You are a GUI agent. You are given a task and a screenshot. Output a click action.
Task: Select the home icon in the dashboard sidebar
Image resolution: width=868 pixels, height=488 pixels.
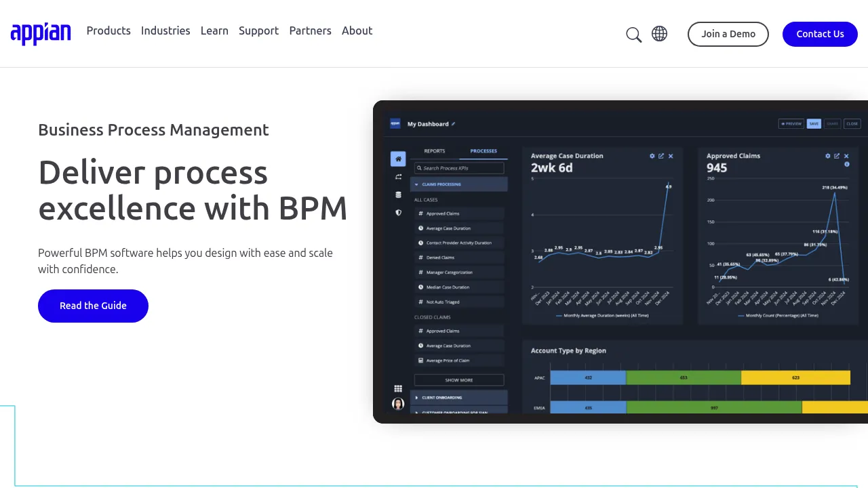click(398, 159)
